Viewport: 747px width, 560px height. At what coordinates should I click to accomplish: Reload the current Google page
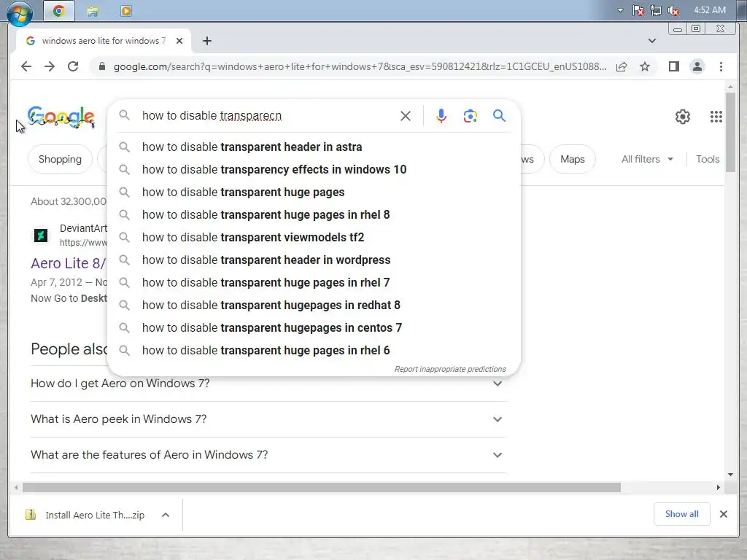(73, 66)
